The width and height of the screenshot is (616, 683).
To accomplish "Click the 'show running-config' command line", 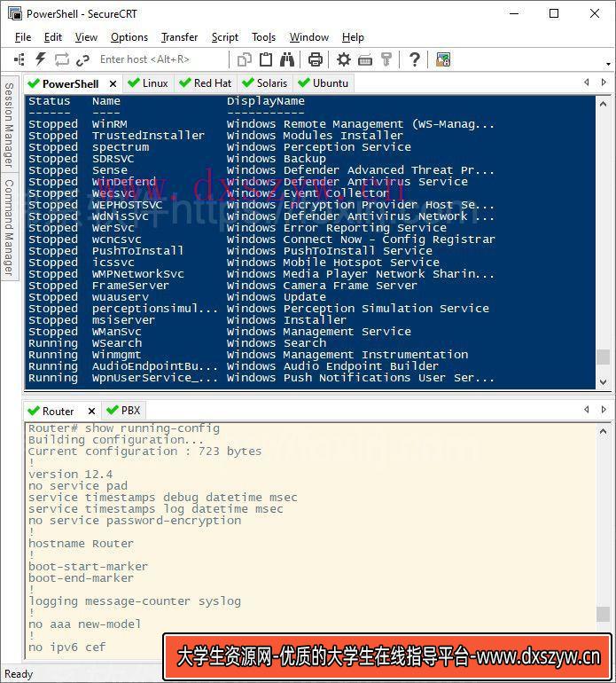I will click(123, 428).
